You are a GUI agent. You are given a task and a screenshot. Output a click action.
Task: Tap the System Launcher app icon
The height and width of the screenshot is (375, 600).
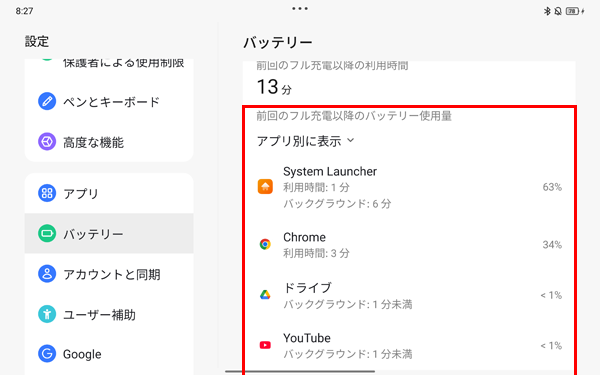point(265,187)
